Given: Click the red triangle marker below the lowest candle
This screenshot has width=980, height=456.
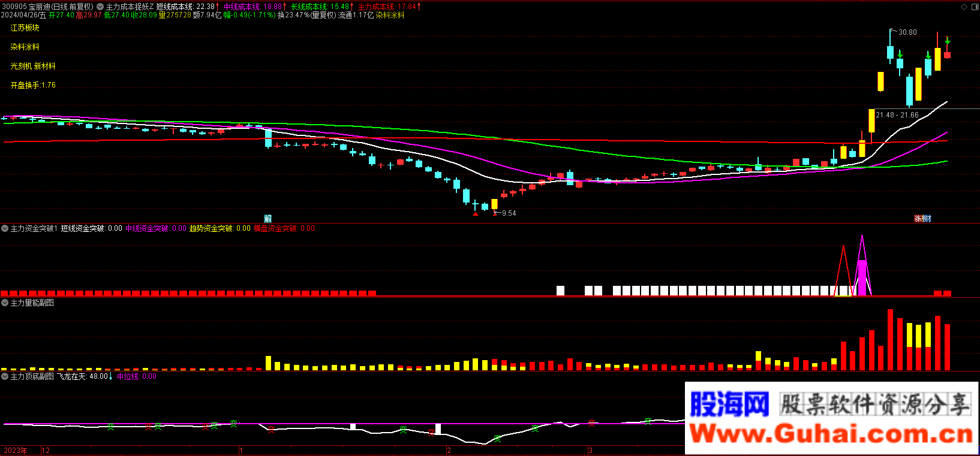Looking at the screenshot, I should pyautogui.click(x=476, y=213).
